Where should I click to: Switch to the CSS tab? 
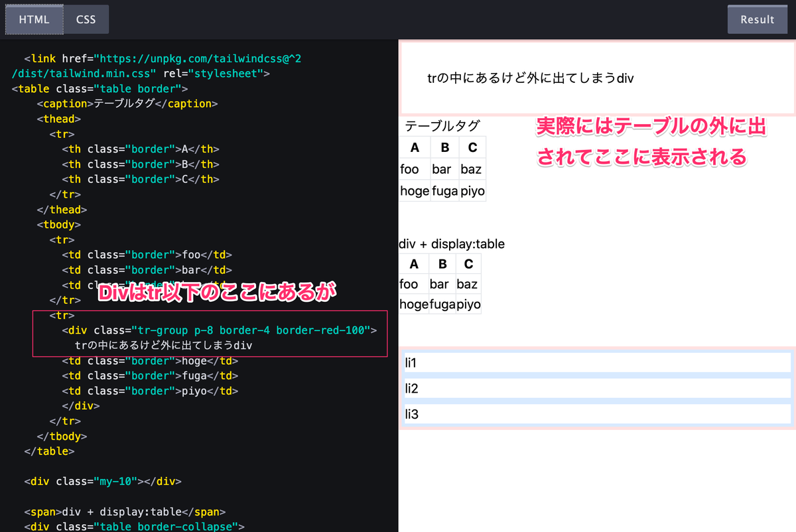pos(86,19)
